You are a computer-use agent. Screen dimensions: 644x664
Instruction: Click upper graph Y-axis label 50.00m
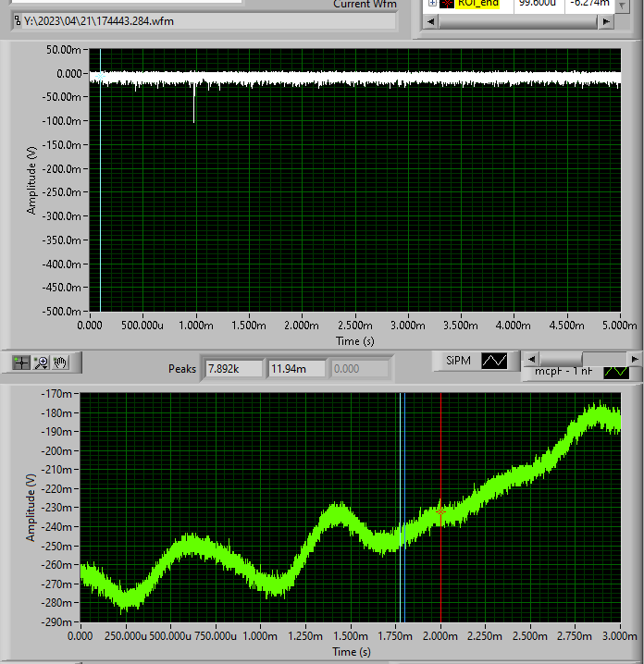point(63,50)
